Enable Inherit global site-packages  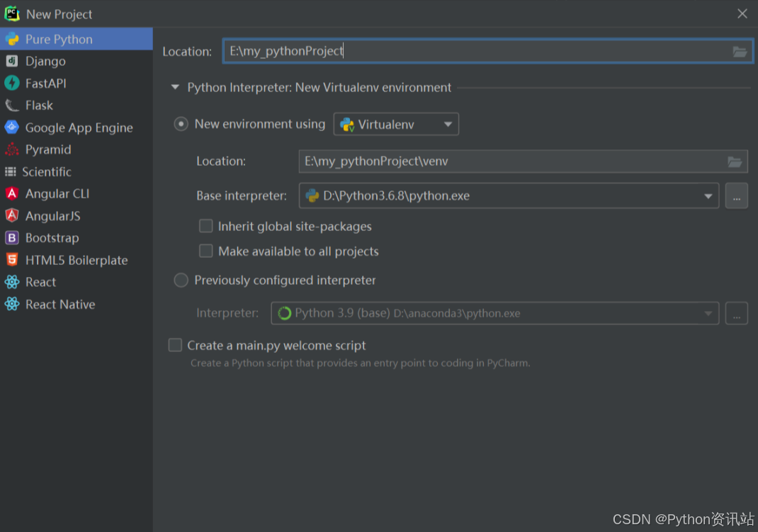click(206, 226)
